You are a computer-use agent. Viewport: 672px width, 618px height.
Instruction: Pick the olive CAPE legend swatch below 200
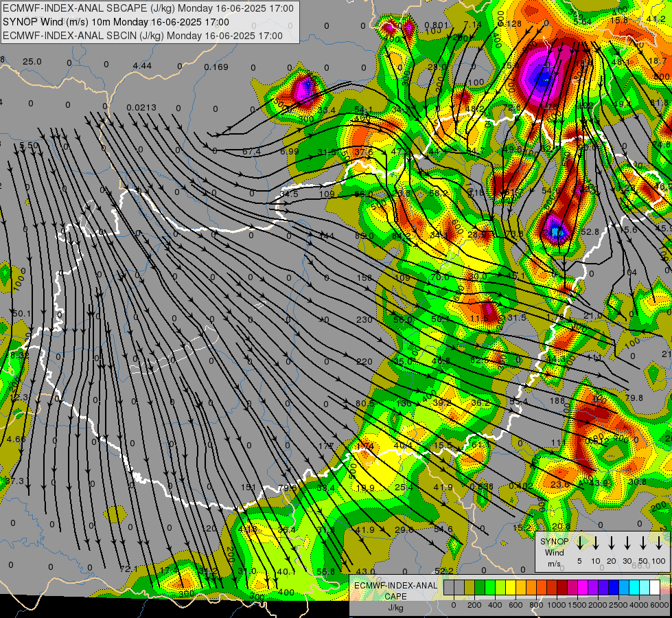[x=469, y=588]
